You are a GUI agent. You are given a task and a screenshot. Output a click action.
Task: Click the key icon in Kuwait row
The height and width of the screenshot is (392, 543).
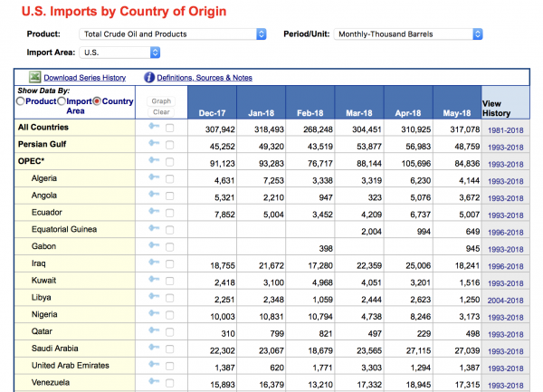coord(154,279)
